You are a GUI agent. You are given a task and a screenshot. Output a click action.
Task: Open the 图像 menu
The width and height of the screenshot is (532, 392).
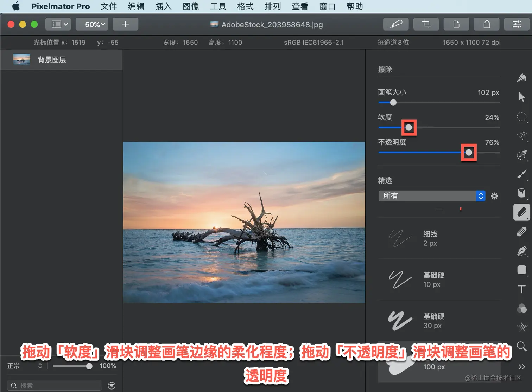click(x=191, y=6)
